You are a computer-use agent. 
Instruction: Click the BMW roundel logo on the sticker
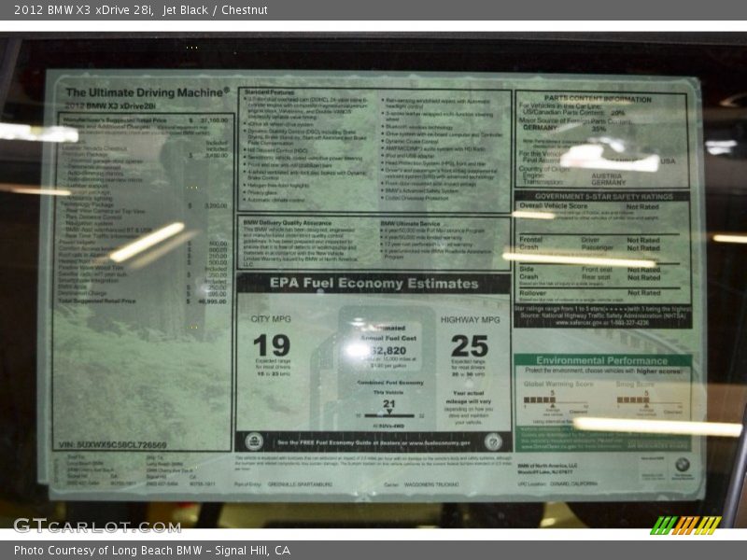point(683,464)
